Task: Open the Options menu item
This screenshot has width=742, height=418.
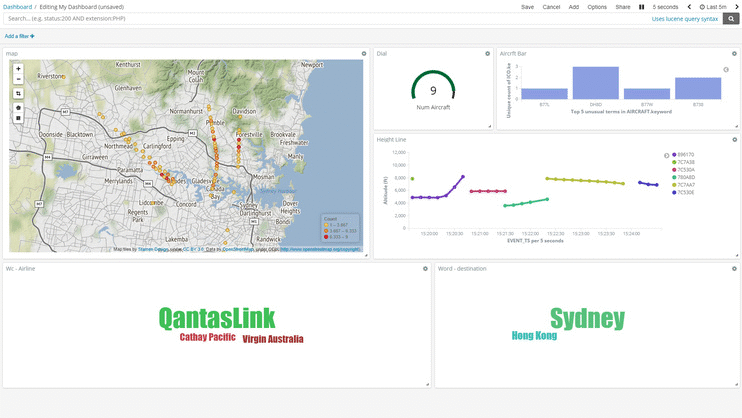Action: [x=597, y=7]
